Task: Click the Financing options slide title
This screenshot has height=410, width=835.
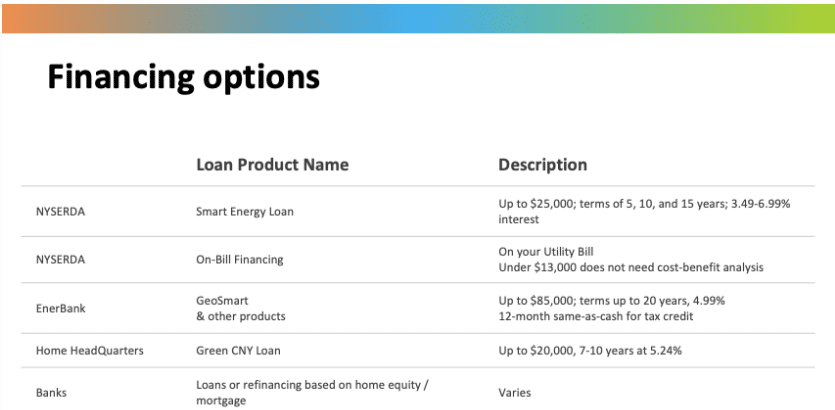Action: (184, 78)
